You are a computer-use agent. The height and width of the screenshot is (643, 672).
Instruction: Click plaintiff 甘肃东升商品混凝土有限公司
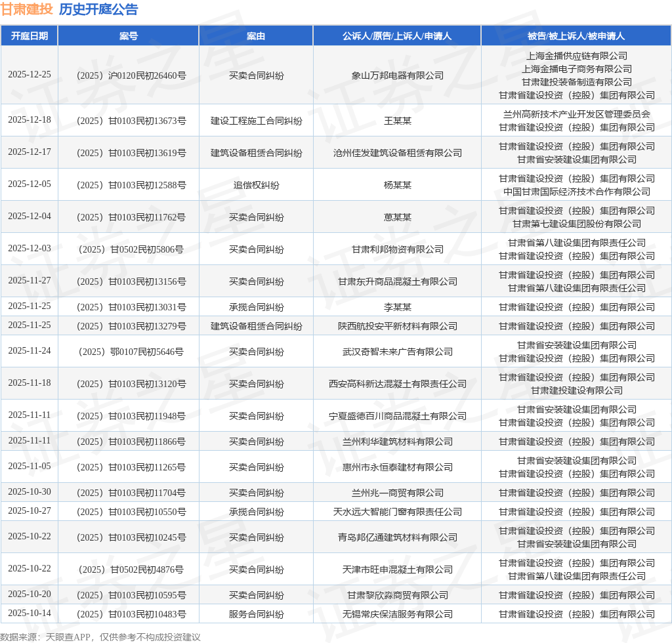coord(397,281)
